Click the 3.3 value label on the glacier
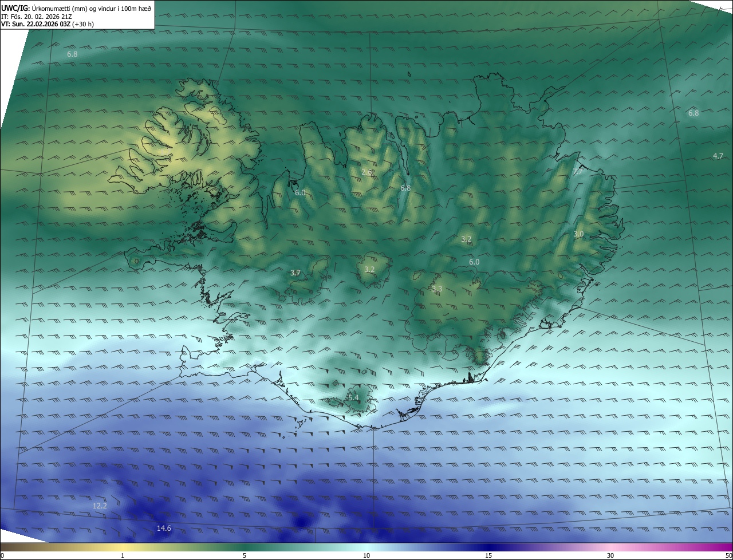 pos(437,289)
